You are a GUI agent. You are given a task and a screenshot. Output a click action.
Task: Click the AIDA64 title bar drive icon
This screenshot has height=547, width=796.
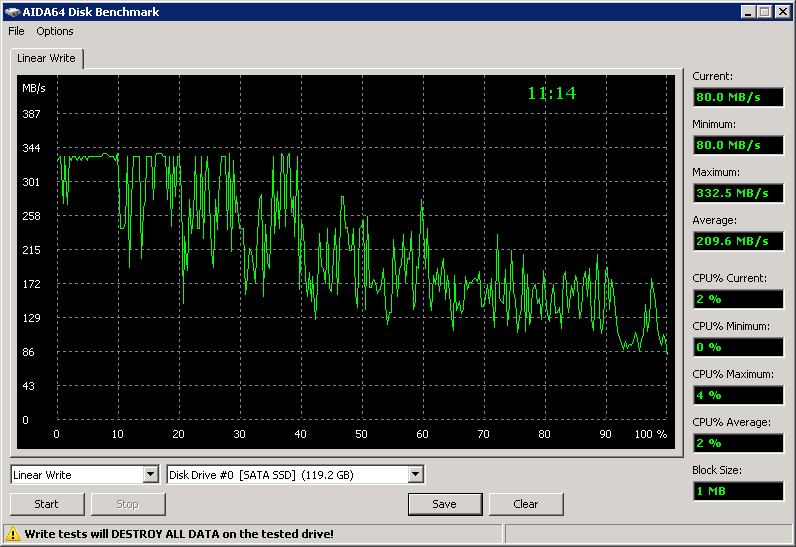coord(12,12)
